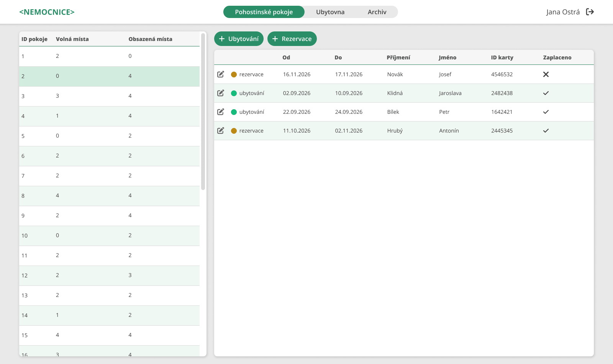Select the Pohostinské pokoje tab

(264, 12)
